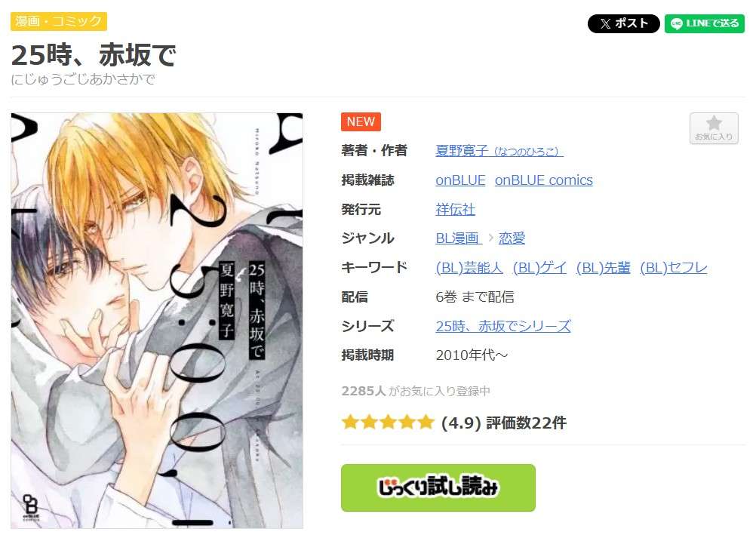
Task: Click the green じっくり試し読み button
Action: click(x=438, y=487)
